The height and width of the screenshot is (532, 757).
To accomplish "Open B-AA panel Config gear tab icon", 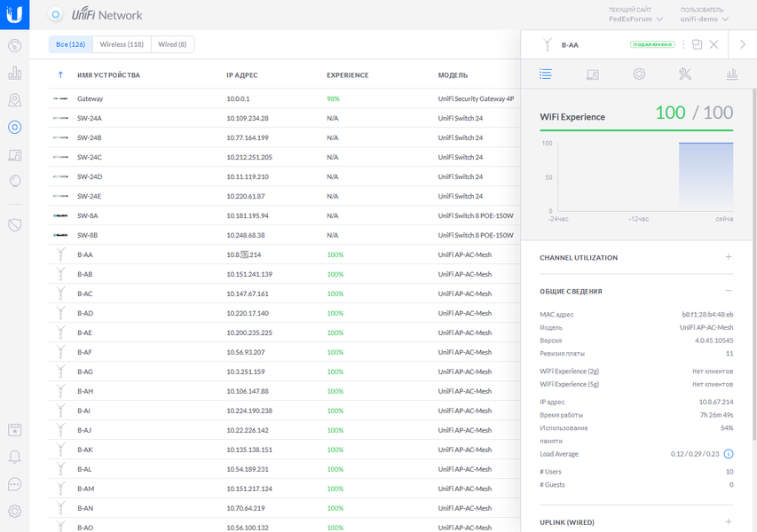I will coord(639,74).
